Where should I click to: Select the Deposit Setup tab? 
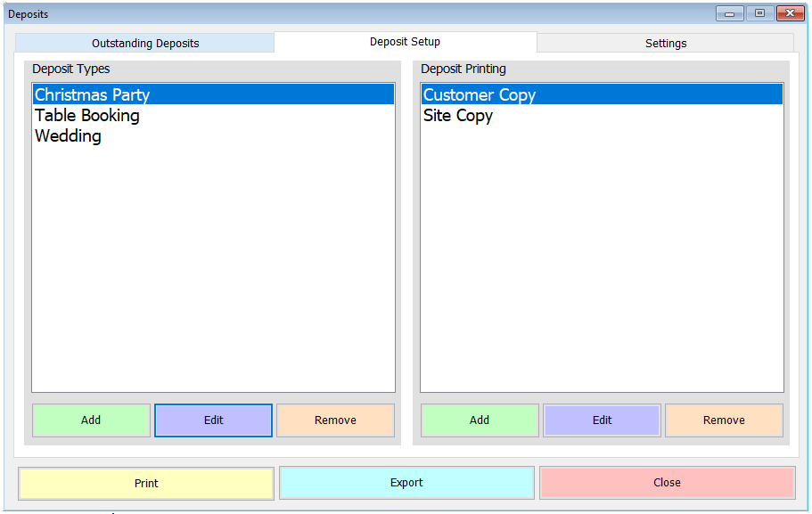[405, 42]
